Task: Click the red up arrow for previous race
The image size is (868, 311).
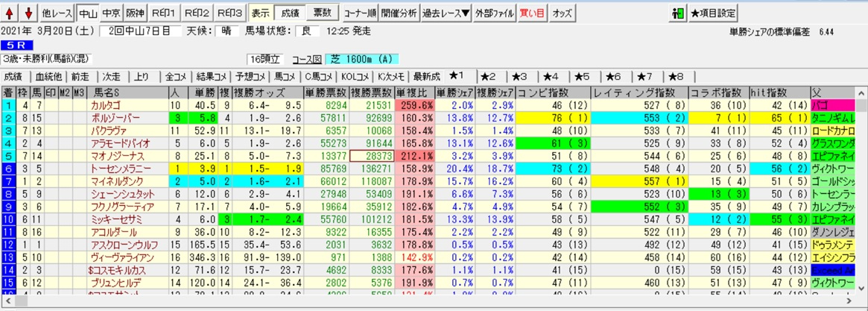Action: pos(10,13)
